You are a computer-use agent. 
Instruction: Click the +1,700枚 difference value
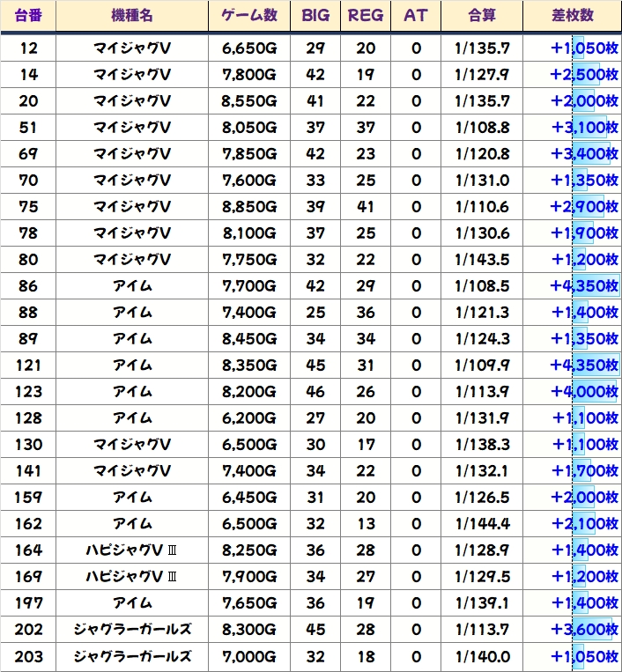[585, 471]
